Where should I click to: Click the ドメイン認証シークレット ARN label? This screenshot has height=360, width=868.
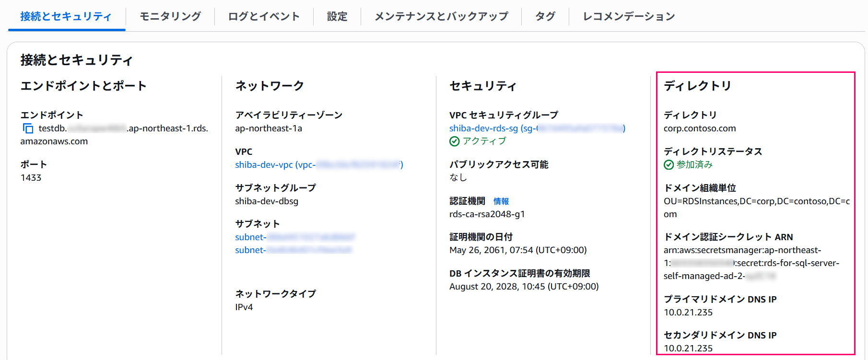[728, 237]
